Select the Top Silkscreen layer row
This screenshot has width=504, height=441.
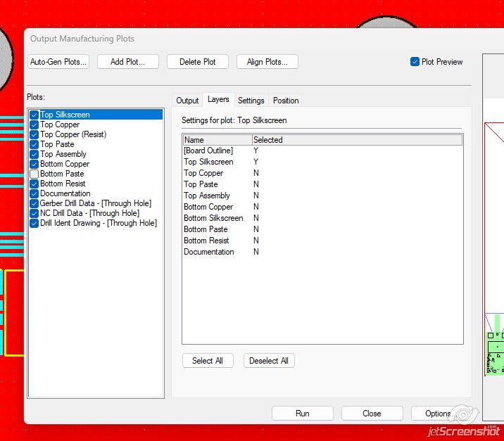pos(322,162)
